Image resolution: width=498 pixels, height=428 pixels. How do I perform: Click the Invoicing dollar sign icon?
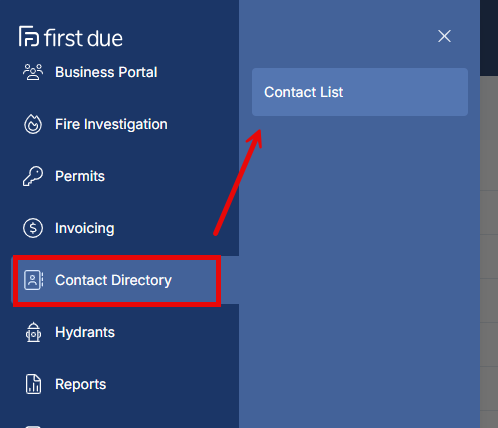33,228
